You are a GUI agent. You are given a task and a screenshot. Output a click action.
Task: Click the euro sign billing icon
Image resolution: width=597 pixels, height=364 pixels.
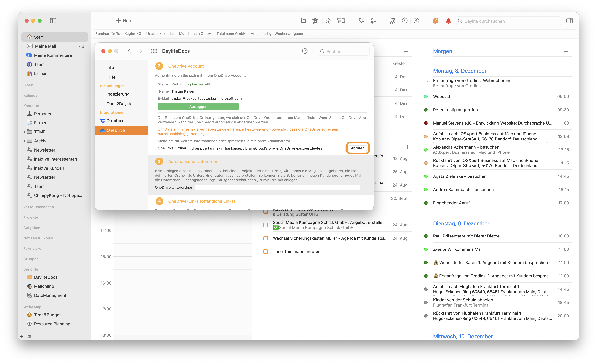click(416, 21)
